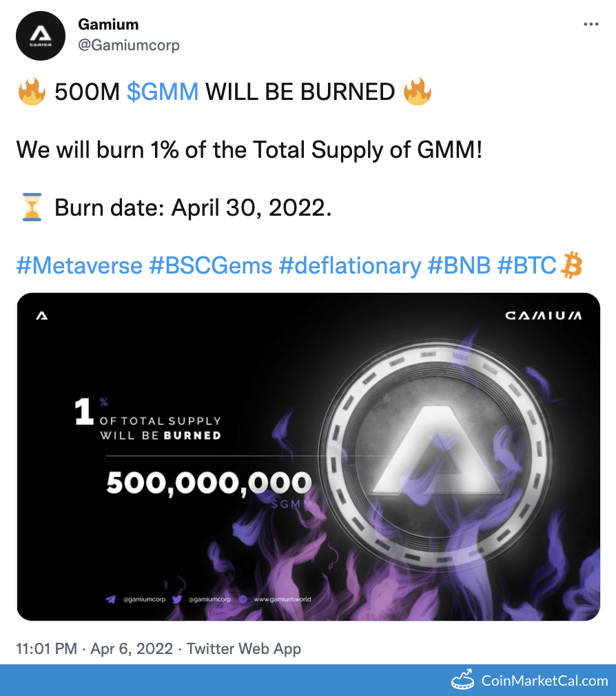Open the #BSCGems hashtag
This screenshot has height=696, width=616.
tap(210, 265)
